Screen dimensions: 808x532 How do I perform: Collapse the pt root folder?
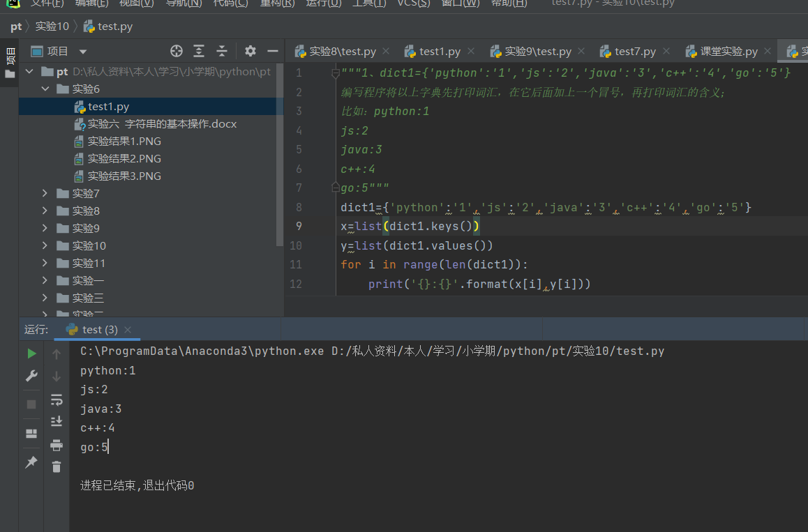(29, 72)
